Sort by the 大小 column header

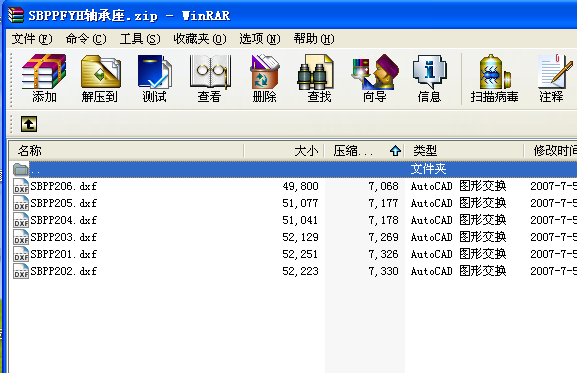(x=284, y=150)
